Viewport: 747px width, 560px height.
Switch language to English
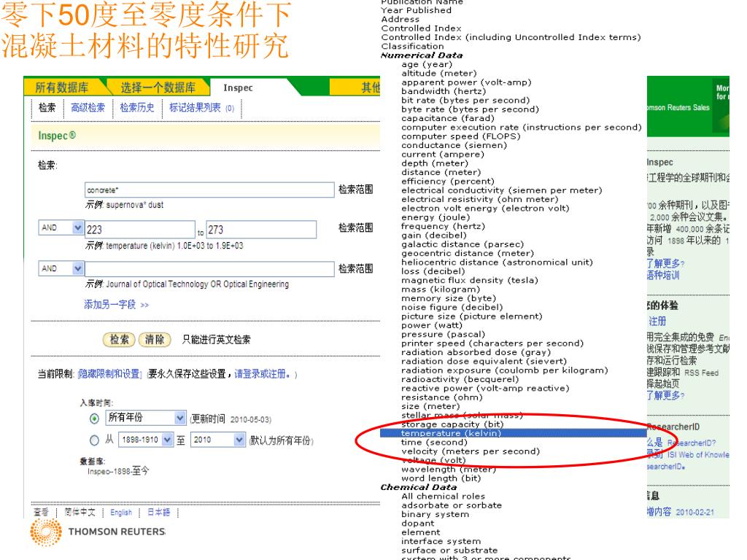tap(121, 513)
